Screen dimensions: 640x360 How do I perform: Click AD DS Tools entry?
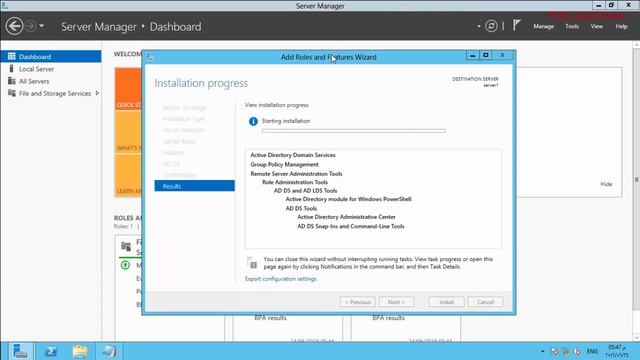pos(301,208)
